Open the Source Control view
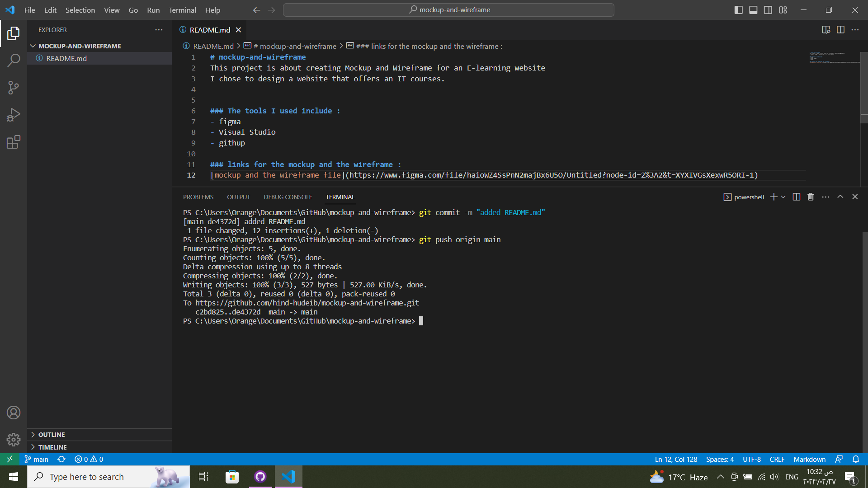This screenshot has height=488, width=868. click(x=14, y=88)
